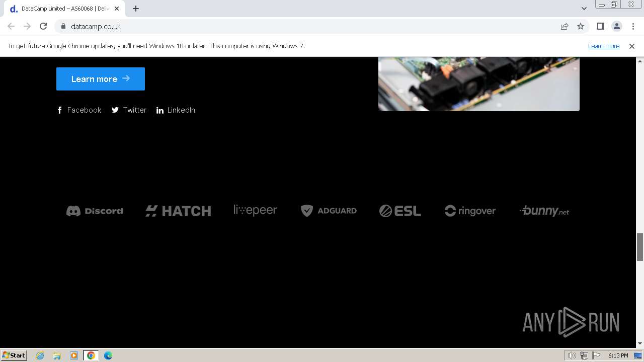Bookmark this tab with the star icon

[581, 26]
